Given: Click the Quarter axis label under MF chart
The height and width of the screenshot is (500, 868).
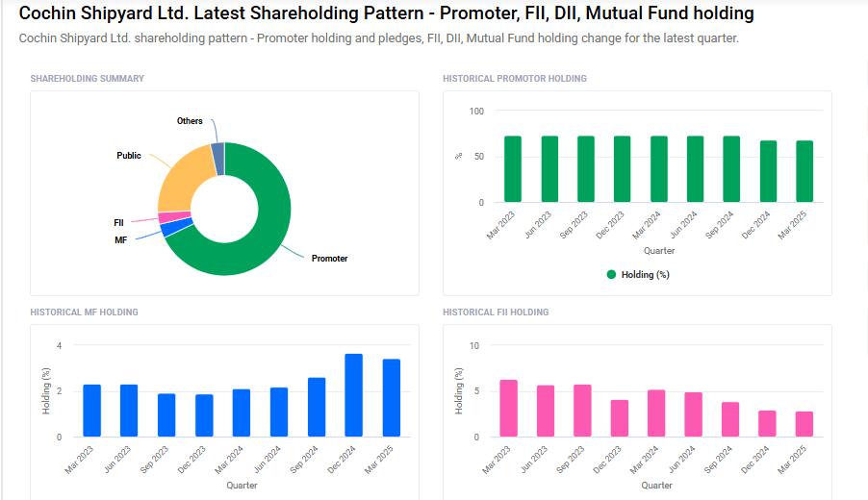Looking at the screenshot, I should click(242, 485).
